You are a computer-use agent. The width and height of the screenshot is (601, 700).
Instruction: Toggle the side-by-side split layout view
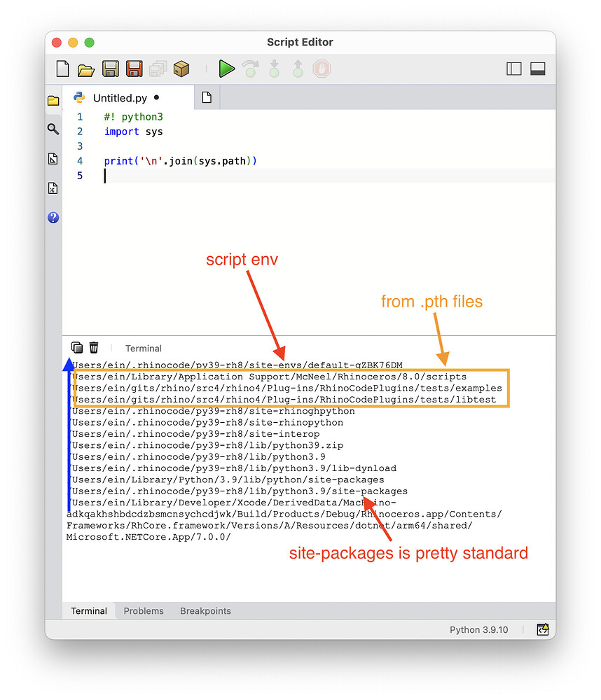tap(513, 69)
